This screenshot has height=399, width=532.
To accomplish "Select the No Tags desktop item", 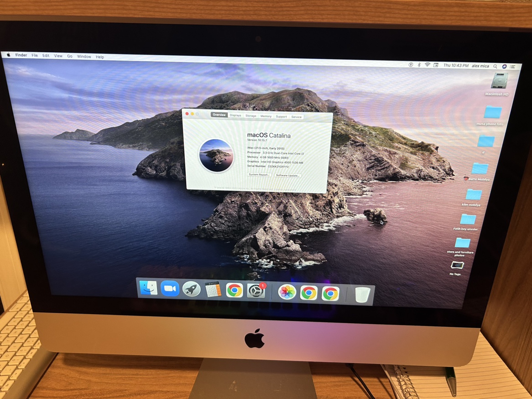I will coord(457,268).
